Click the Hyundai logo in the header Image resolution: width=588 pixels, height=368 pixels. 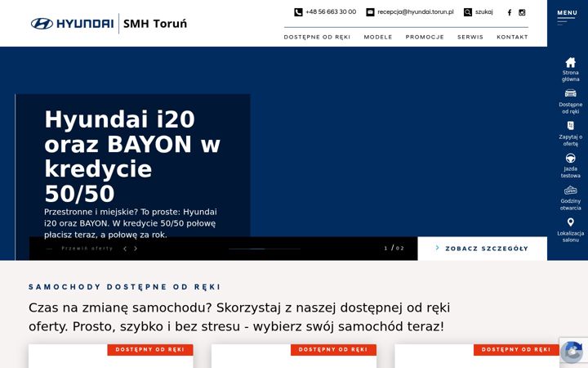point(72,24)
